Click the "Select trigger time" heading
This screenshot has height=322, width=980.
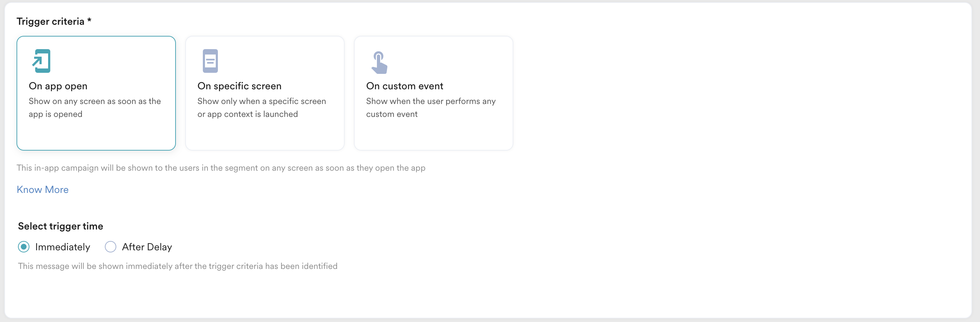[x=61, y=226]
